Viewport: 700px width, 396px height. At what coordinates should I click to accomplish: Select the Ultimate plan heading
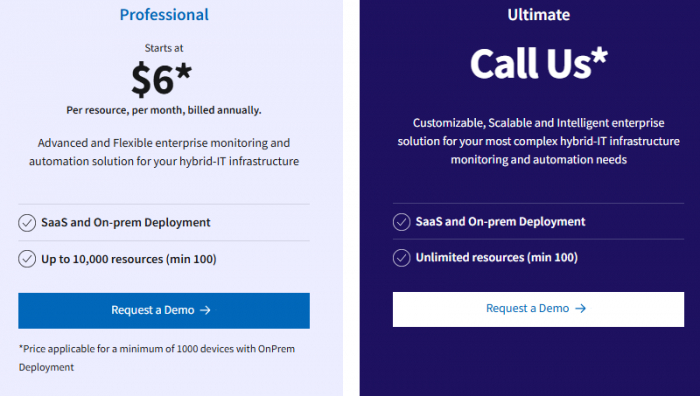click(538, 15)
